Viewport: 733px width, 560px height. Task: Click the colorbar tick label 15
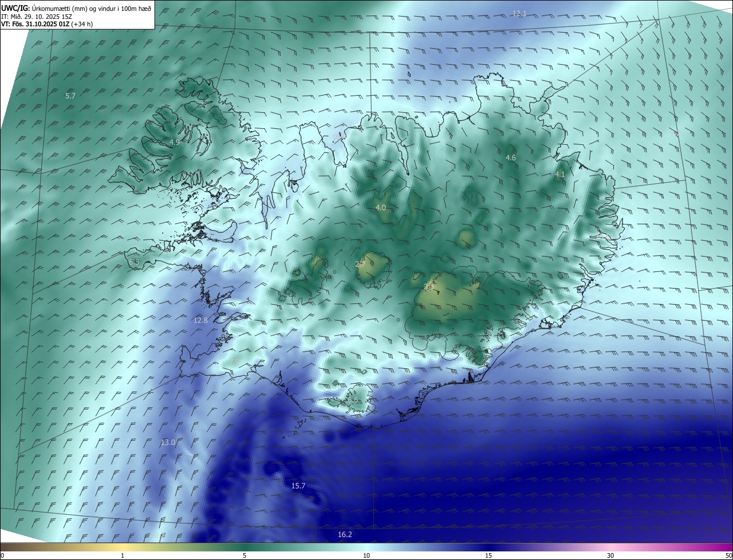coord(488,555)
